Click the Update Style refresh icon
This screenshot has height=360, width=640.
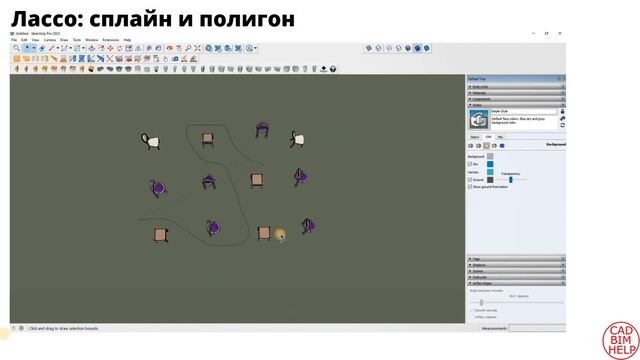click(562, 125)
